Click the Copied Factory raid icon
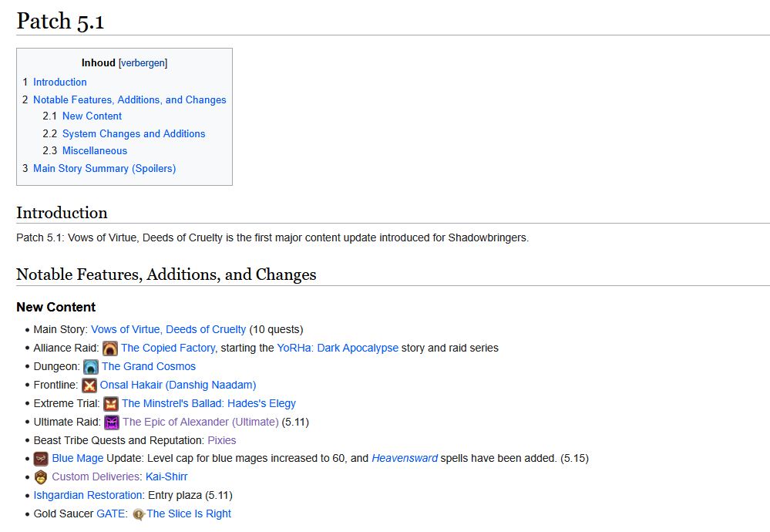This screenshot has width=770, height=532. tap(110, 348)
